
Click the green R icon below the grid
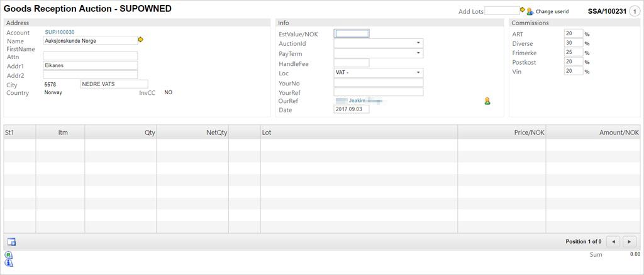click(x=8, y=255)
